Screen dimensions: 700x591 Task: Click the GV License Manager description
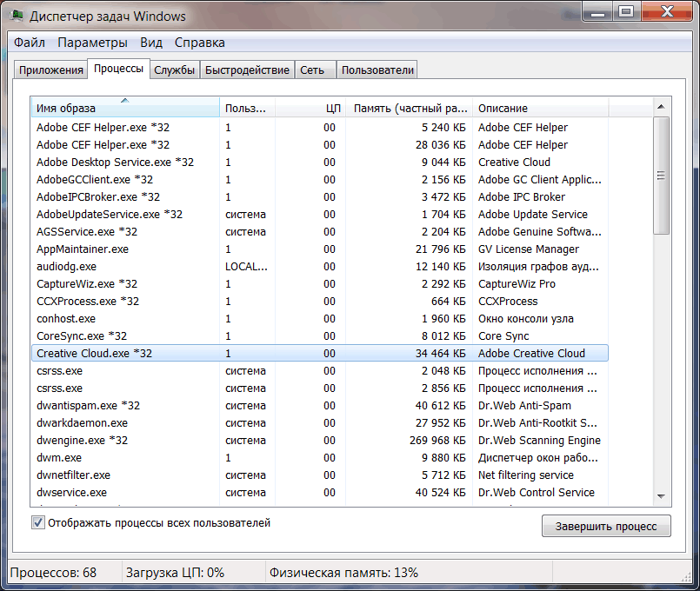tap(529, 249)
